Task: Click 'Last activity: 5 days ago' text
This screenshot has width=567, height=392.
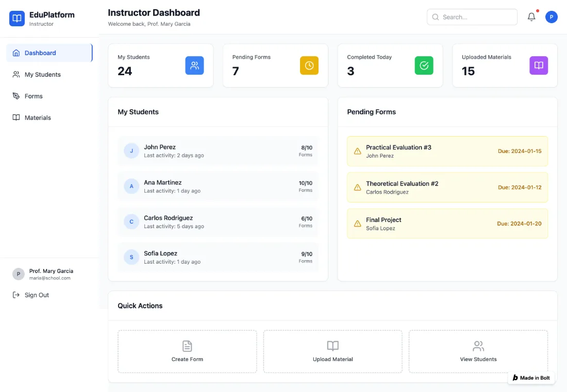Action: click(x=174, y=226)
